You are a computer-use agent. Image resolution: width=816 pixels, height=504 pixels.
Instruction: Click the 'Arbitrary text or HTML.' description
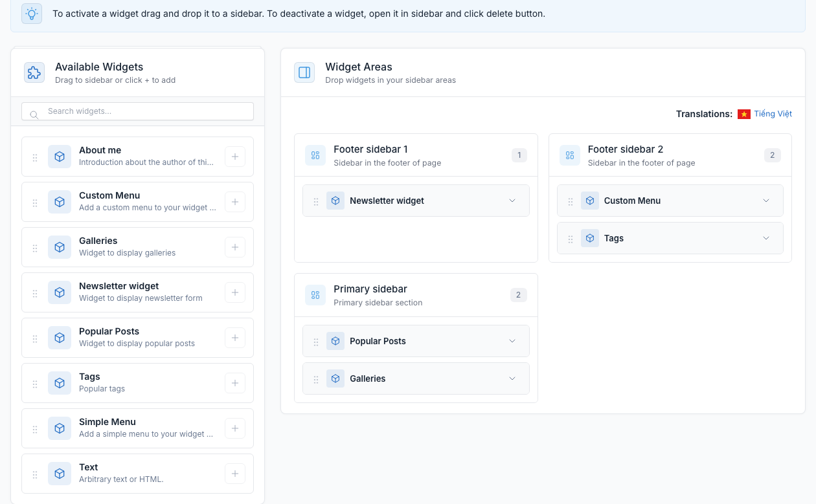click(x=121, y=479)
